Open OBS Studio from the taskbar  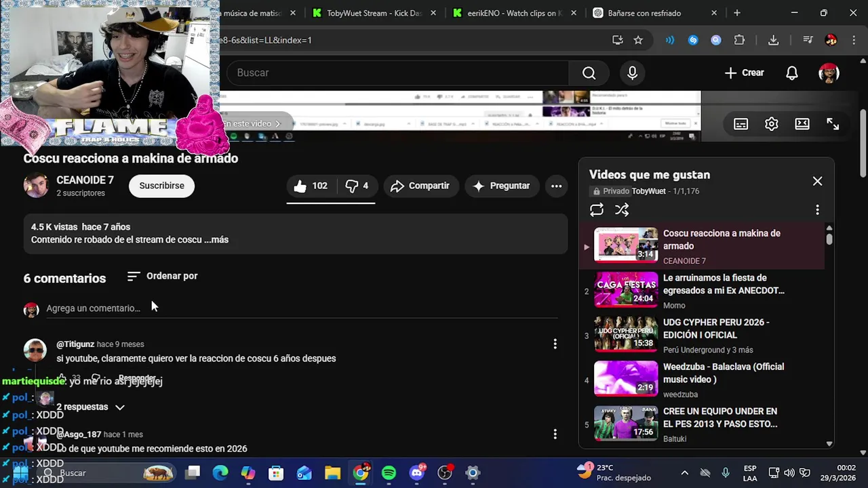pyautogui.click(x=445, y=472)
